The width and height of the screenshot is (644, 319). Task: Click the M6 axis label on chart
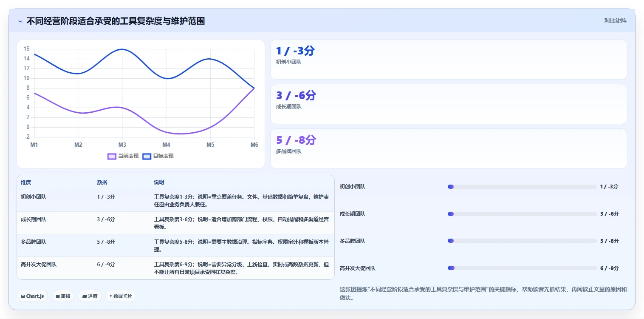(x=254, y=145)
